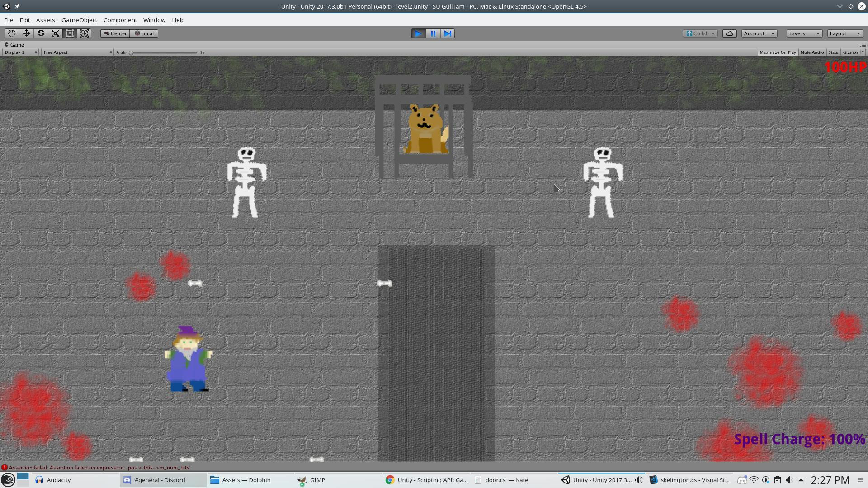Click the Discord system tray icon
This screenshot has width=868, height=488.
(742, 480)
